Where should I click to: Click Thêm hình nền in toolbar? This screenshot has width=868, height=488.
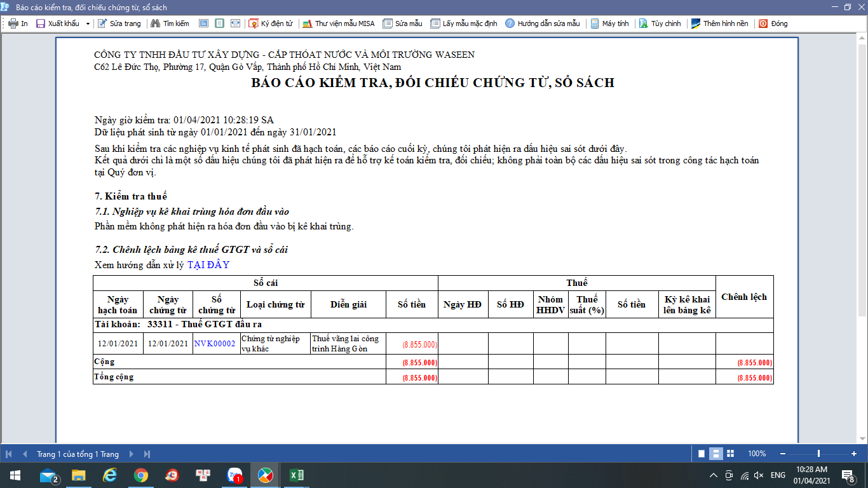[719, 24]
